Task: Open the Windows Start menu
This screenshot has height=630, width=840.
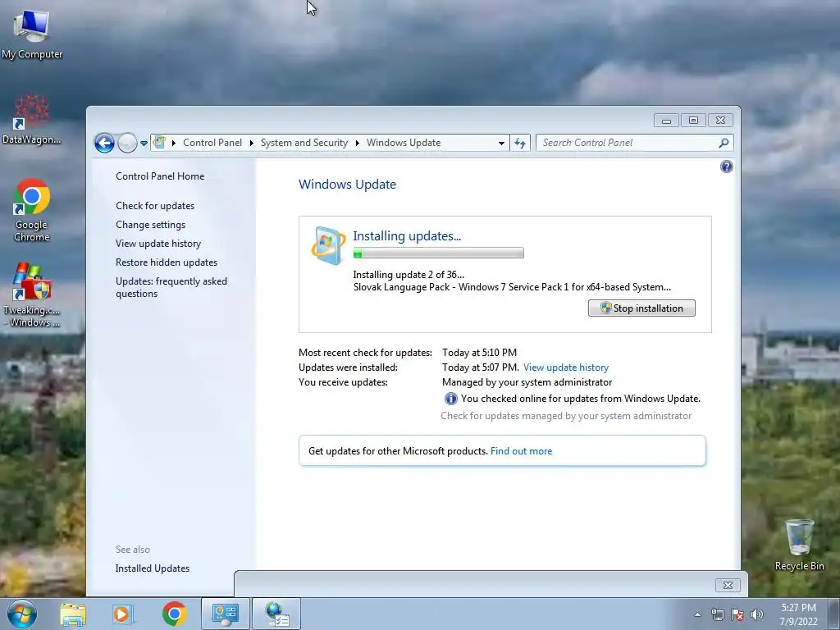Action: pos(22,614)
